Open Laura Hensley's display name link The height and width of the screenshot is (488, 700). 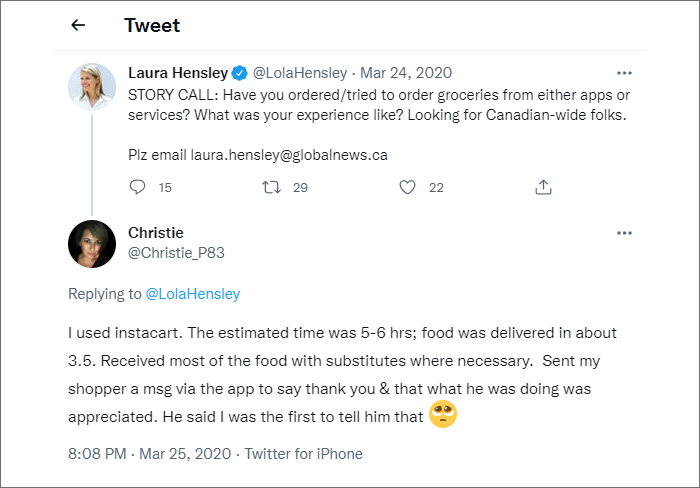(178, 73)
